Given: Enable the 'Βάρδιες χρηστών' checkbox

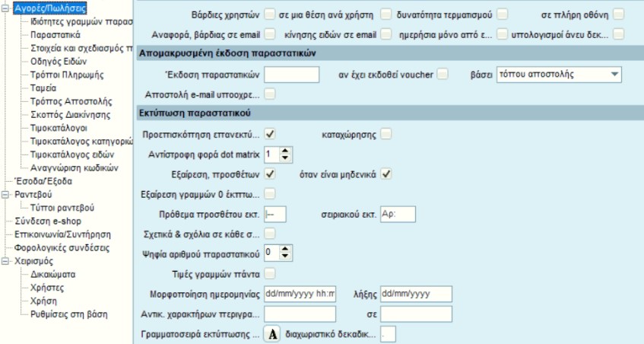Looking at the screenshot, I should tap(269, 14).
